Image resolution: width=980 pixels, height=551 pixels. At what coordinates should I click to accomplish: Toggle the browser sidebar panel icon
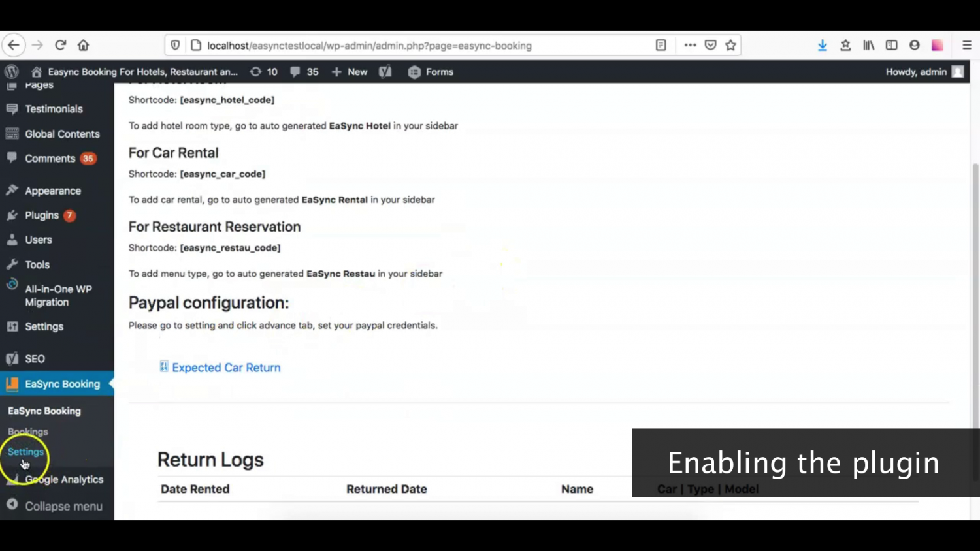[891, 45]
